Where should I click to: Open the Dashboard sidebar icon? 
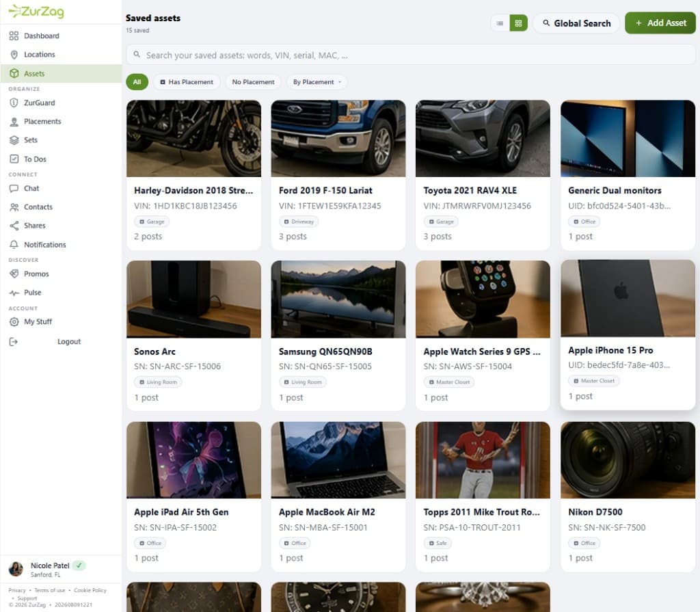point(14,36)
